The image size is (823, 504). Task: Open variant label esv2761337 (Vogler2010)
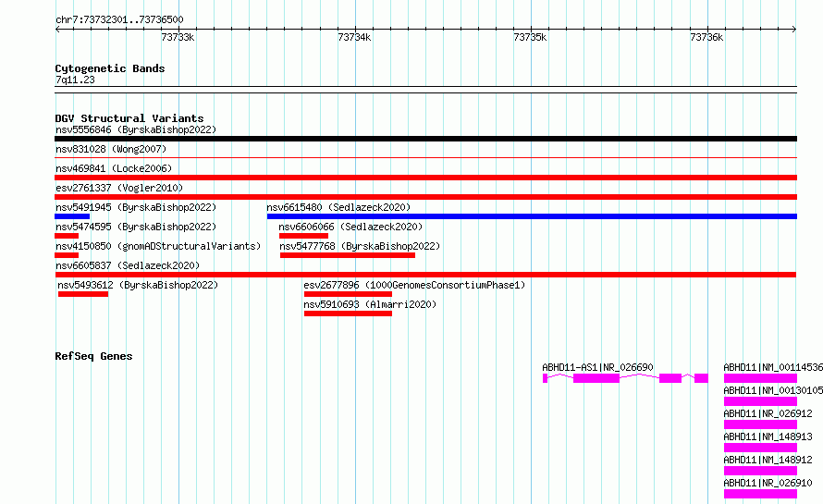point(119,188)
